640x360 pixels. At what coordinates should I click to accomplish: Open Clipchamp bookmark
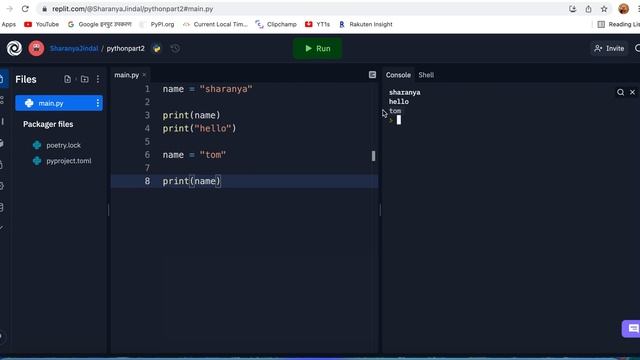276,24
